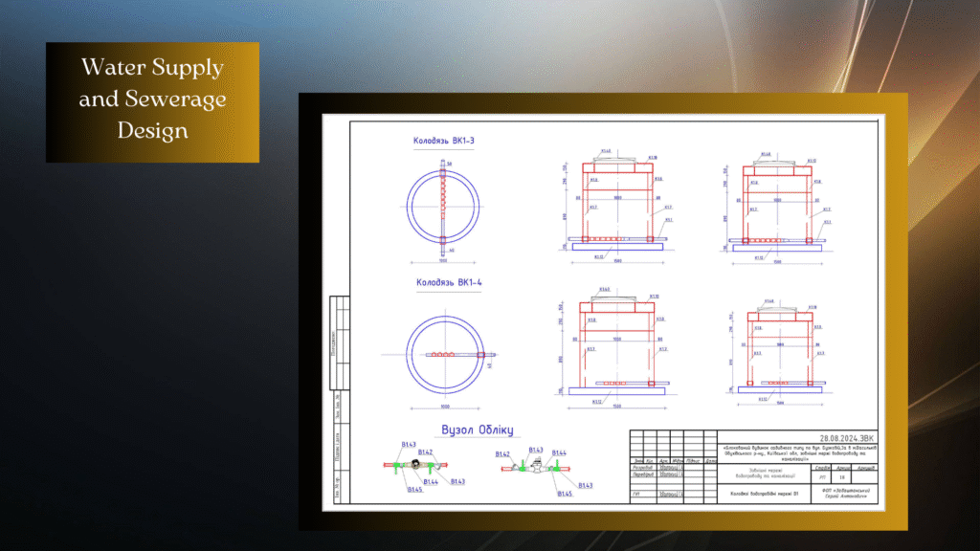The width and height of the screenshot is (980, 551).
Task: Click the right water meter assembly symbol
Action: [537, 468]
